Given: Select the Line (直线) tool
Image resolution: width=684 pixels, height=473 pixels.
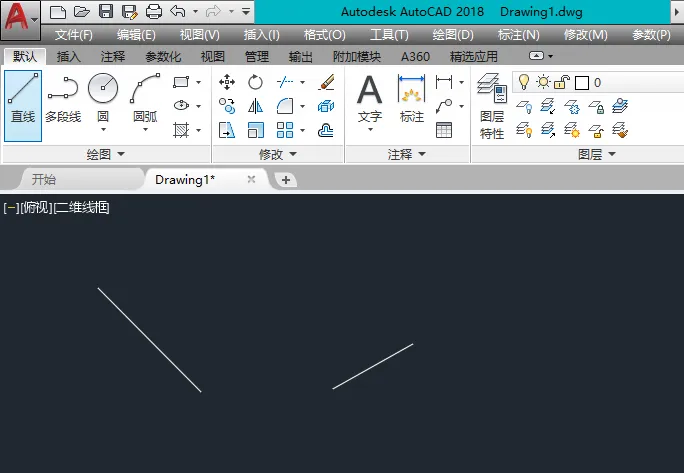Looking at the screenshot, I should click(x=23, y=106).
